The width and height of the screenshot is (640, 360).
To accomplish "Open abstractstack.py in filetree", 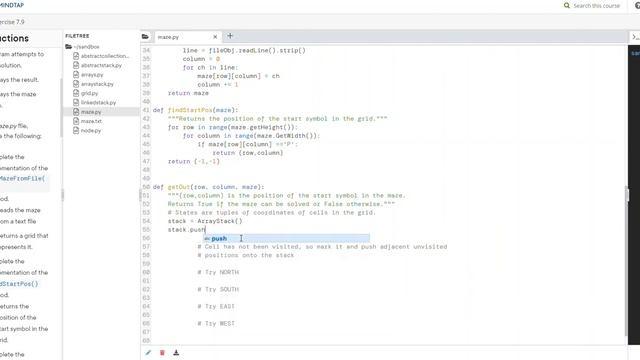I will [x=101, y=65].
